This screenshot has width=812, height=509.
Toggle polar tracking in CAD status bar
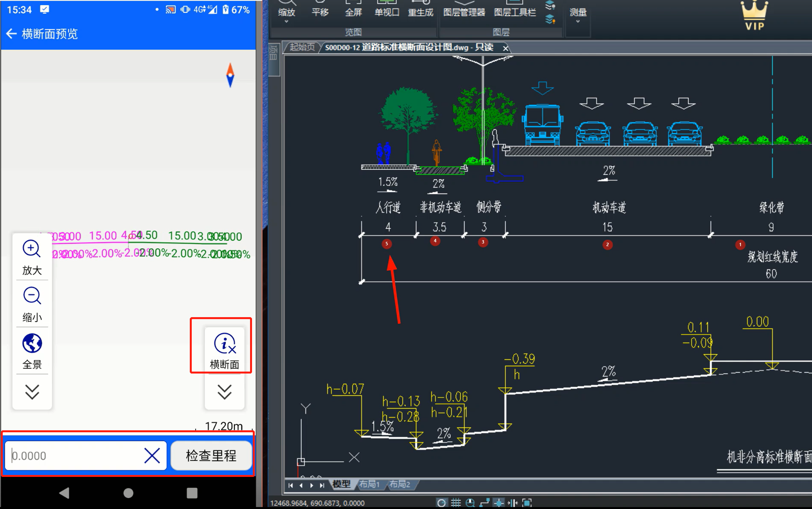tap(441, 503)
